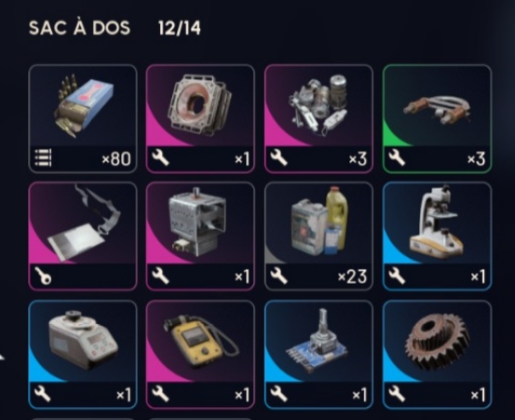
Task: Pick the pile of mechanical components
Action: [318, 118]
